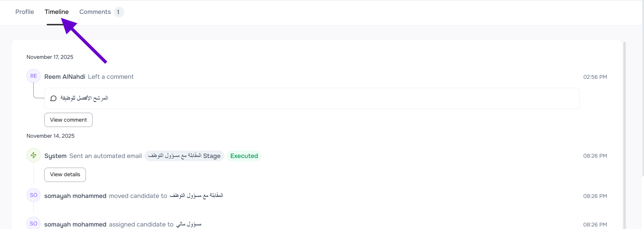This screenshot has height=229, width=644.
Task: Click the Stage tag for automated email
Action: point(184,156)
